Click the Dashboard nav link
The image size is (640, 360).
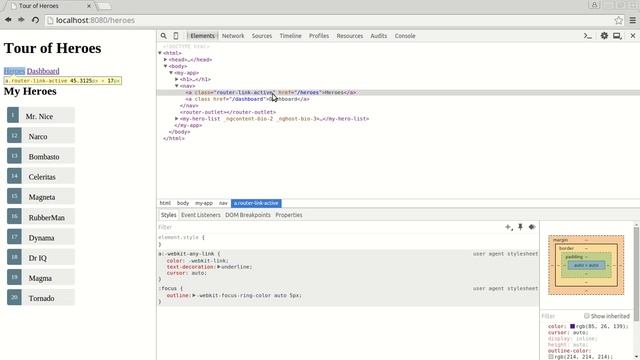43,71
